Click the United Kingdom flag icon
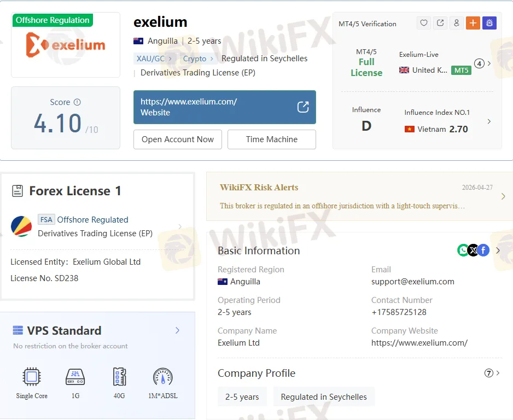 pyautogui.click(x=404, y=70)
